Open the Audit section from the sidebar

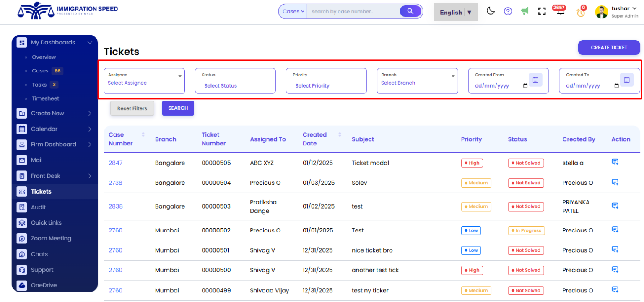38,207
